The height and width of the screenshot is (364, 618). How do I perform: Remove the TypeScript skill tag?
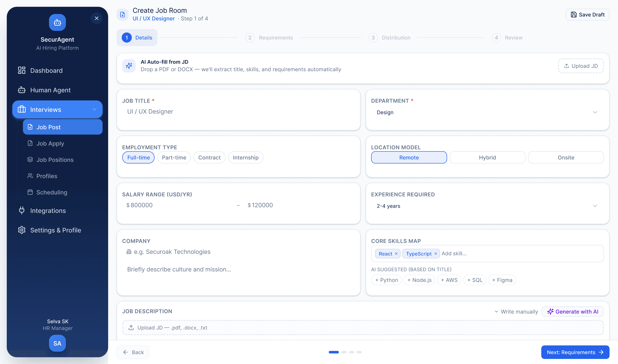(x=435, y=254)
